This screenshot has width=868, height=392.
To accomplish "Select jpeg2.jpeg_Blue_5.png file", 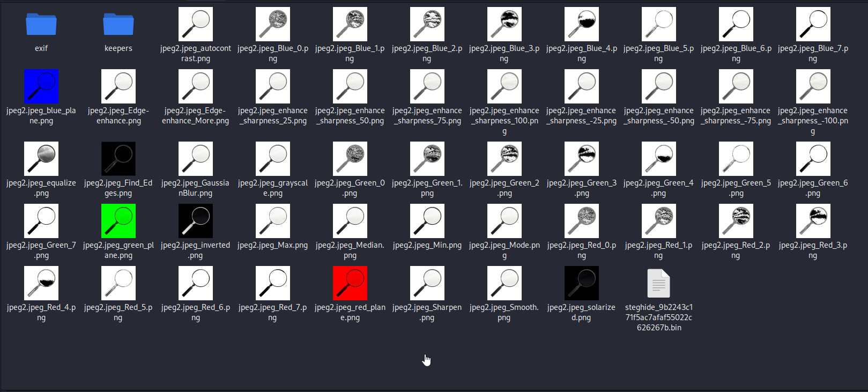I will pos(659,24).
